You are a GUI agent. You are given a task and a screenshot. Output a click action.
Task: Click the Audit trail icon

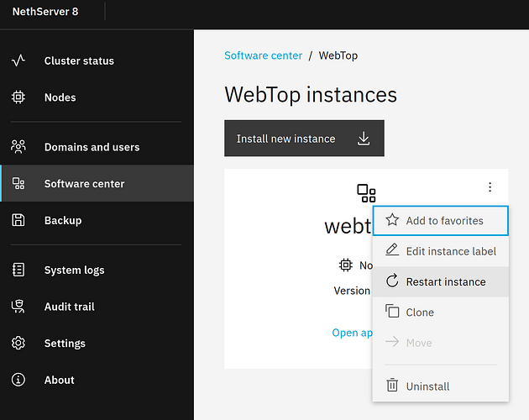tap(18, 307)
